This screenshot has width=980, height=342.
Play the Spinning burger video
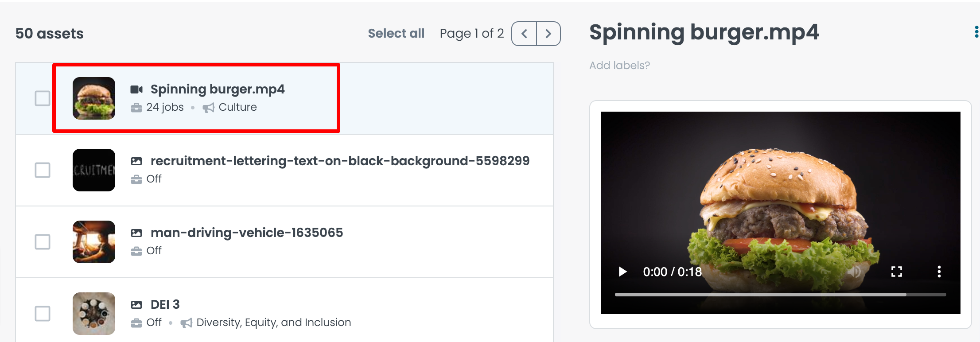click(x=622, y=272)
